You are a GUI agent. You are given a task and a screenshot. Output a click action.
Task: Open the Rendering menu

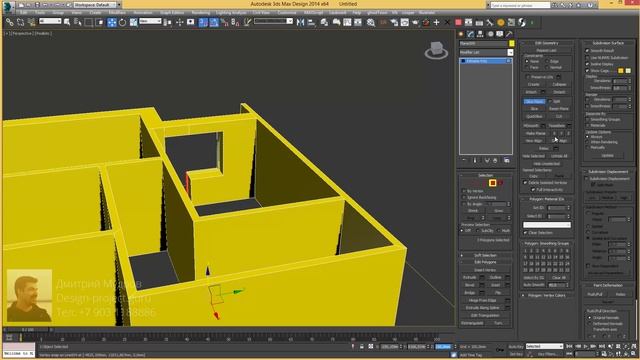(x=200, y=13)
